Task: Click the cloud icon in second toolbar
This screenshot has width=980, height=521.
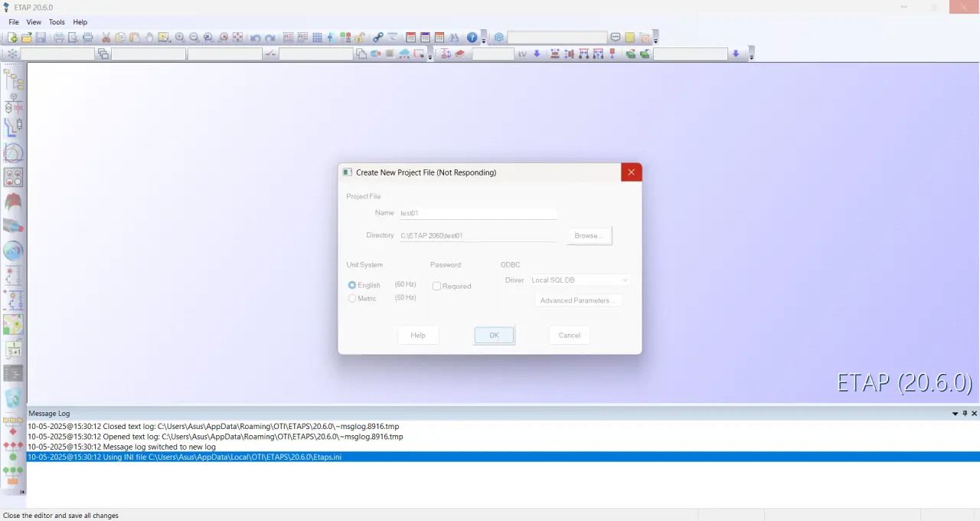Action: (x=404, y=54)
